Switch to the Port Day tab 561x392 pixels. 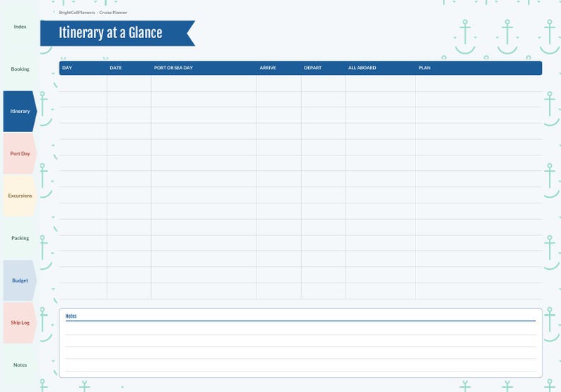point(20,153)
